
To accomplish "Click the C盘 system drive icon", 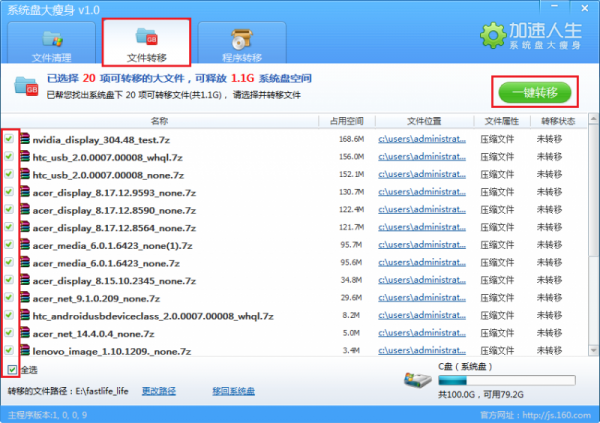I will 417,380.
